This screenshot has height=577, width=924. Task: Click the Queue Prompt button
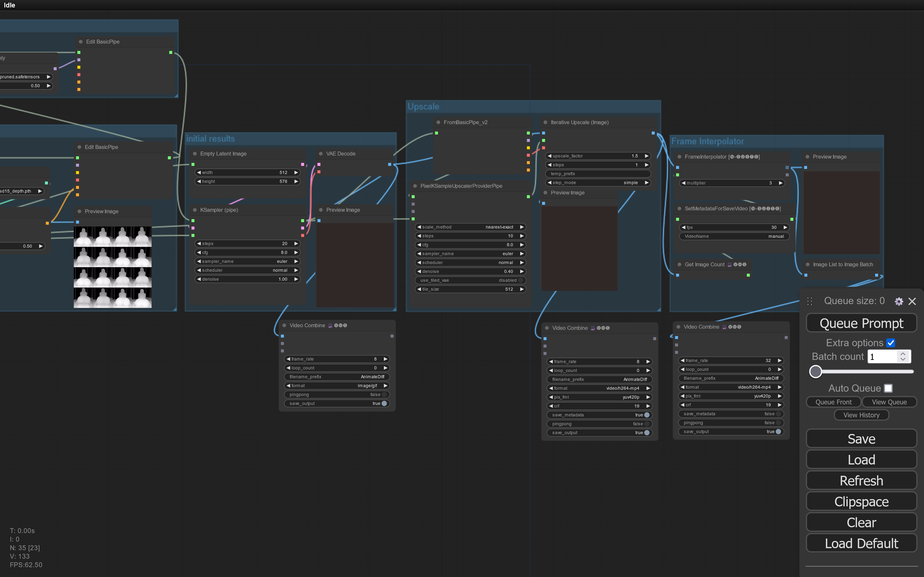pos(861,323)
